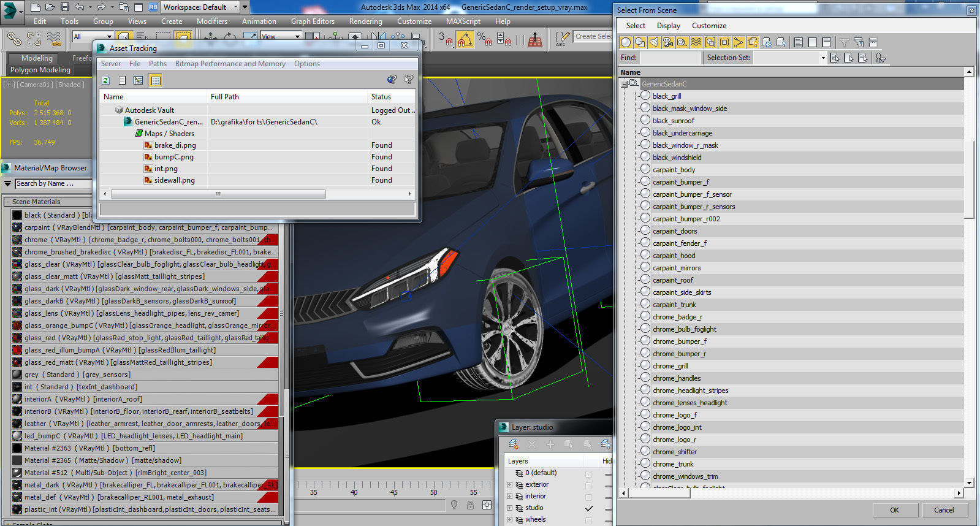Toggle Display Helpers filter in Select From Scene

point(682,42)
